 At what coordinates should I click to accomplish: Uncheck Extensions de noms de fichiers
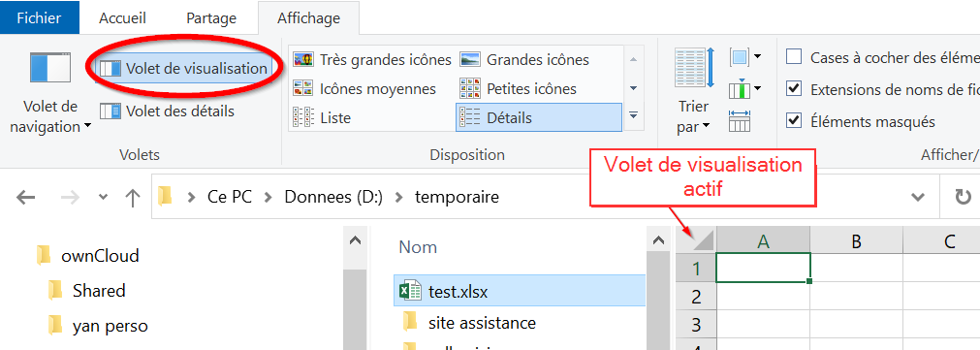click(x=794, y=89)
